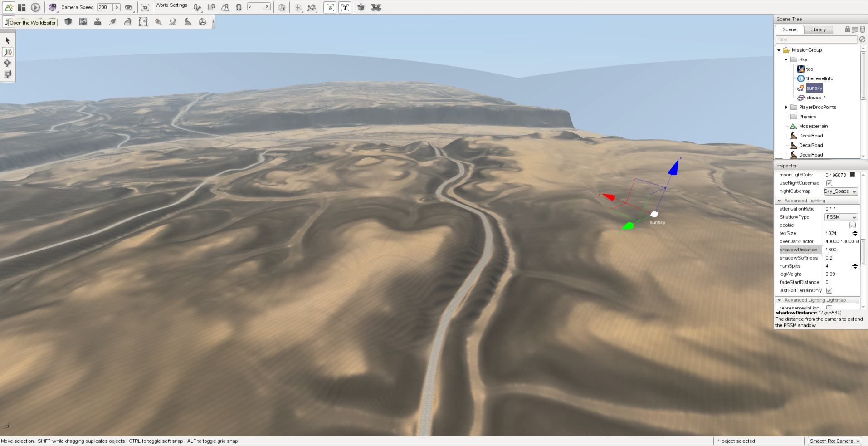Open the Forest Editor leaf icon
868x446 pixels.
pyautogui.click(x=113, y=22)
